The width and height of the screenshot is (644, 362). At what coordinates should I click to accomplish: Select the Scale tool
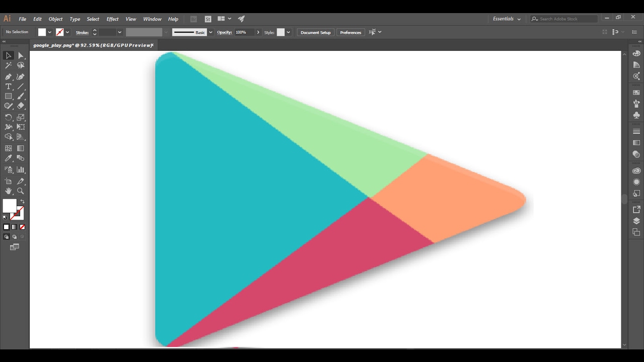click(21, 117)
